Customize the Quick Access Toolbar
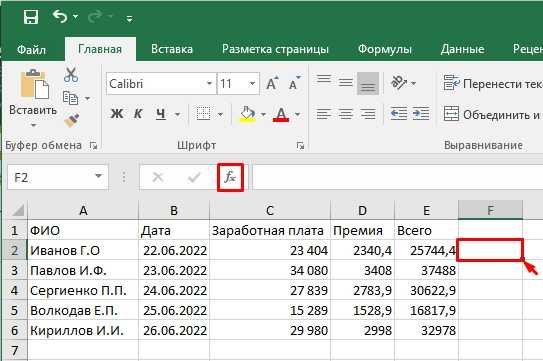The image size is (543, 361). pyautogui.click(x=129, y=19)
